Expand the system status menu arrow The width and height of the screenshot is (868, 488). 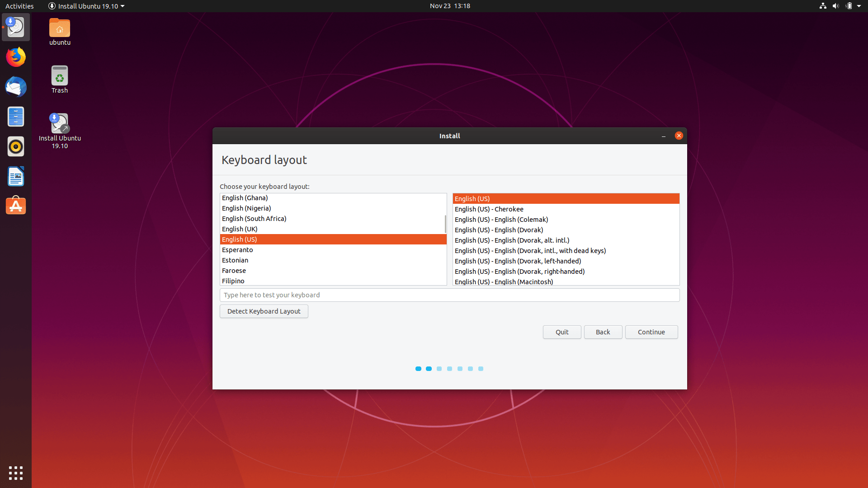coord(859,6)
